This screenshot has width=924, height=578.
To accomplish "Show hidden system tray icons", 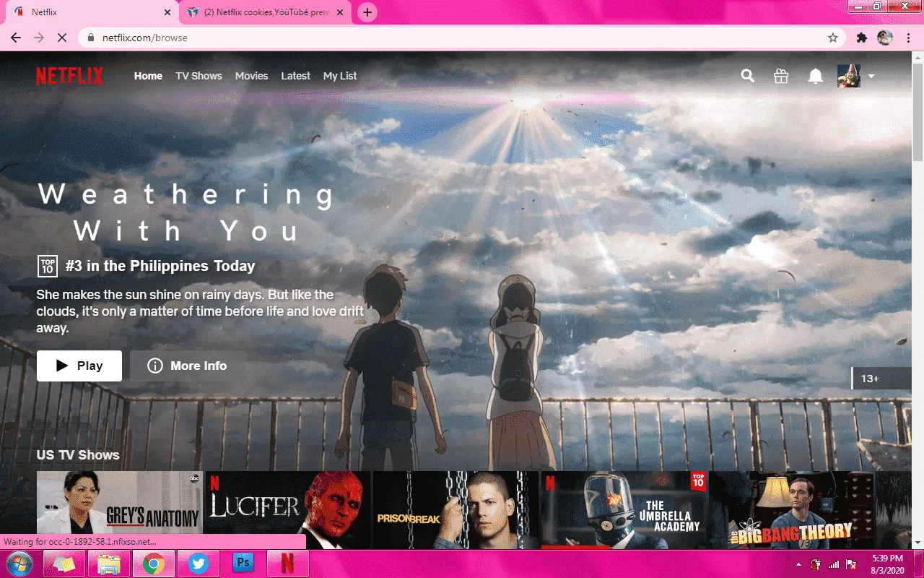I will (x=798, y=564).
